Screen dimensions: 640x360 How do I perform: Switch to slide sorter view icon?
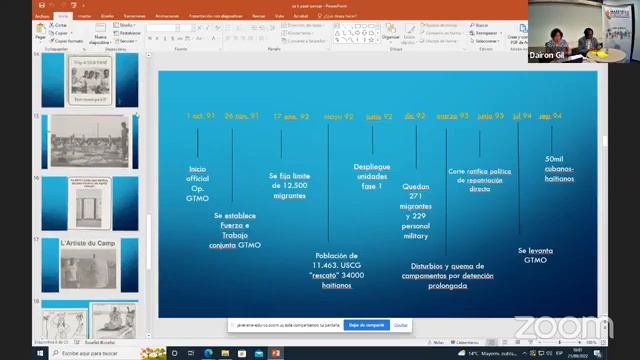click(x=505, y=342)
